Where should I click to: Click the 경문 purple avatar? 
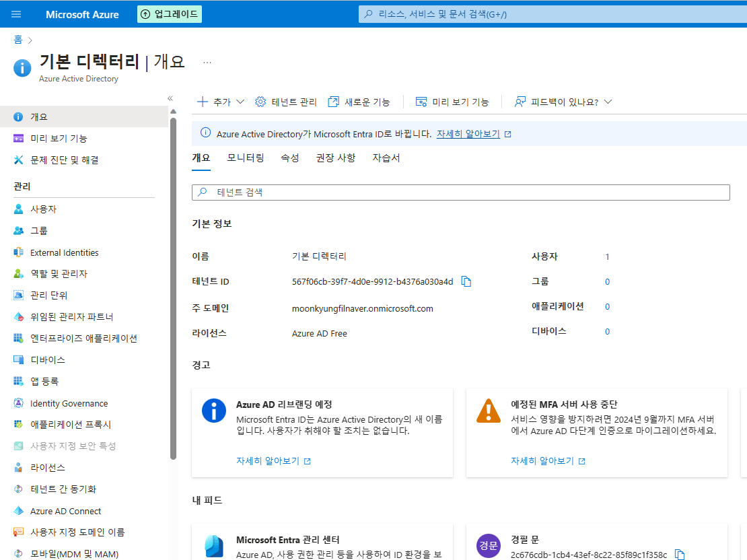point(489,546)
